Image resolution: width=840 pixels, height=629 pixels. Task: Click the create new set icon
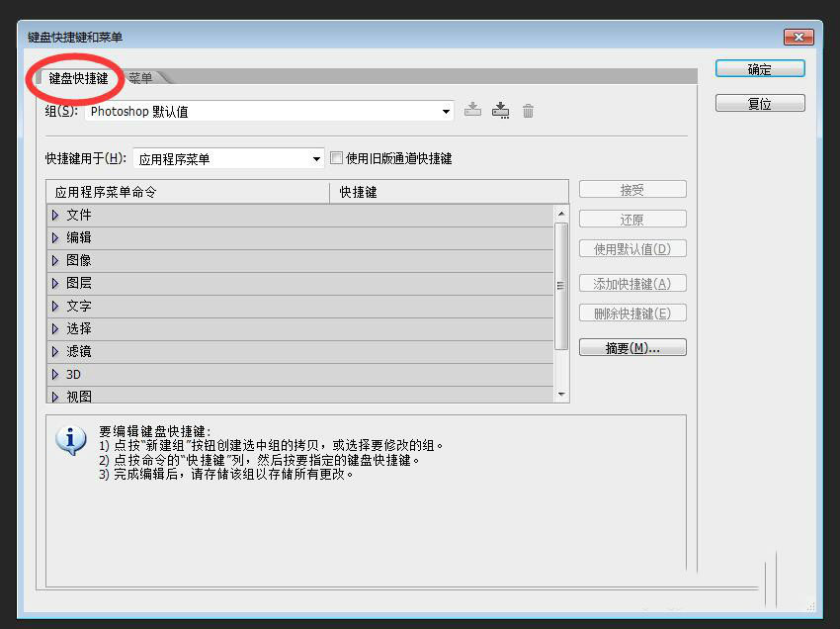[500, 110]
